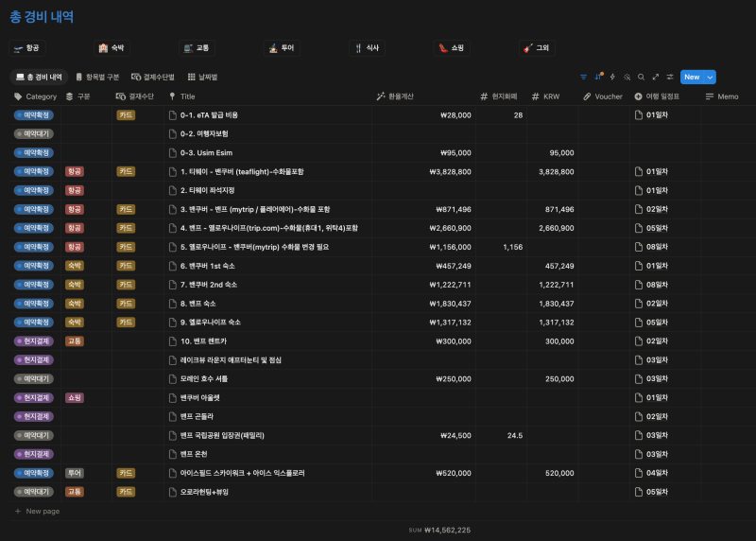Open the Memo column header menu

point(722,96)
